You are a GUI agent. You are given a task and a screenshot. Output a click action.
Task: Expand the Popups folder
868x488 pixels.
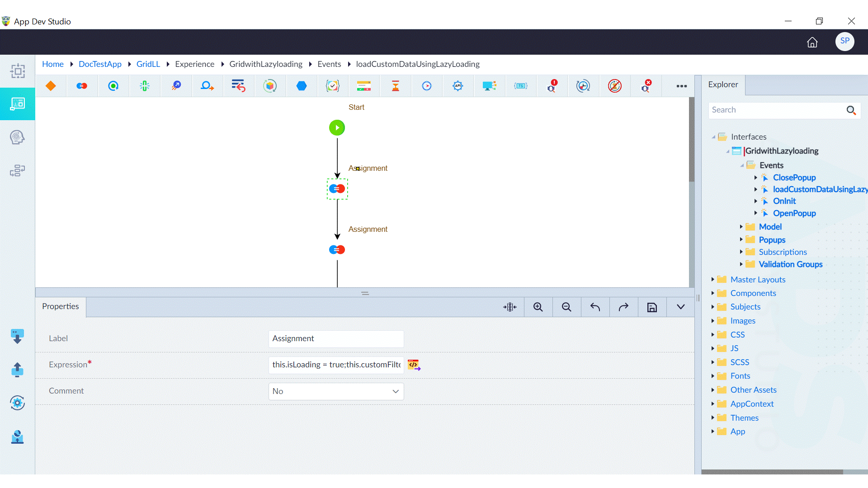pos(741,239)
